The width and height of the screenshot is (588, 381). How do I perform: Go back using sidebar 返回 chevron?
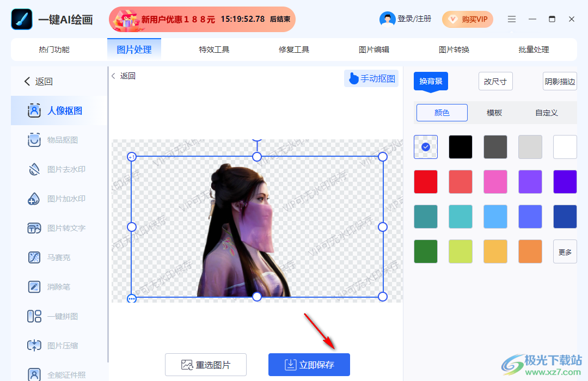coord(27,82)
